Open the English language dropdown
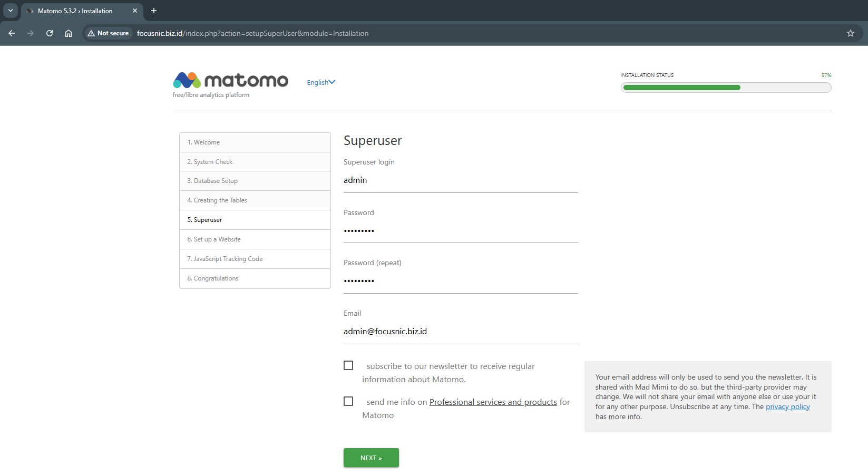 click(x=320, y=82)
